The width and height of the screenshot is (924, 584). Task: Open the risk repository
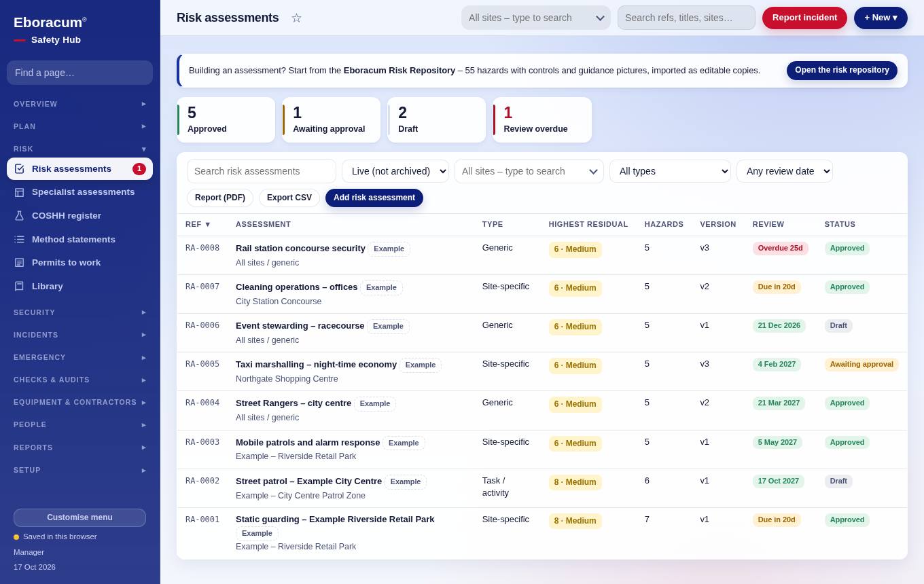pos(842,71)
